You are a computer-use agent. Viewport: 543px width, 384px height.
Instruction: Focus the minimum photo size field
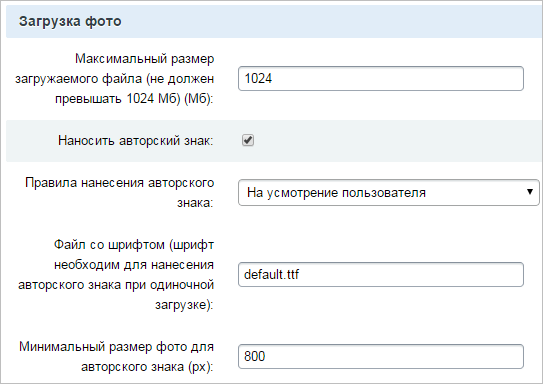coord(381,356)
